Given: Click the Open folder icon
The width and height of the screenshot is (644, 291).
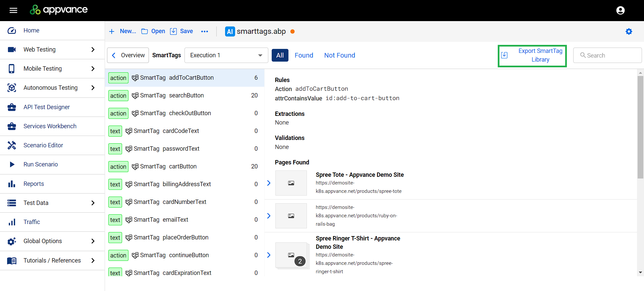Looking at the screenshot, I should coord(145,31).
